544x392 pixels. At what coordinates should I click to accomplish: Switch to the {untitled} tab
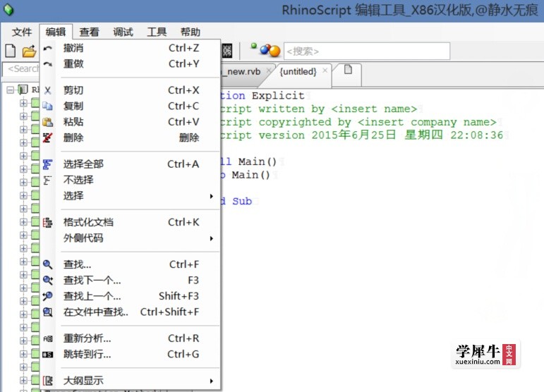point(298,72)
